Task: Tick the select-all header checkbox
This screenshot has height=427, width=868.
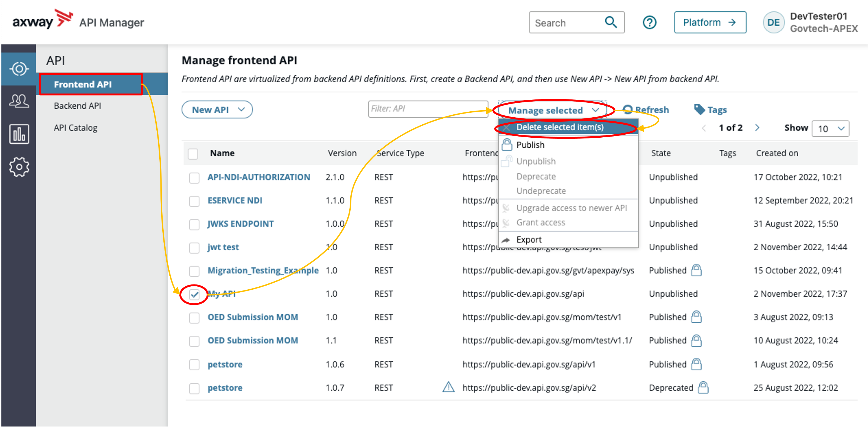Action: coord(193,154)
